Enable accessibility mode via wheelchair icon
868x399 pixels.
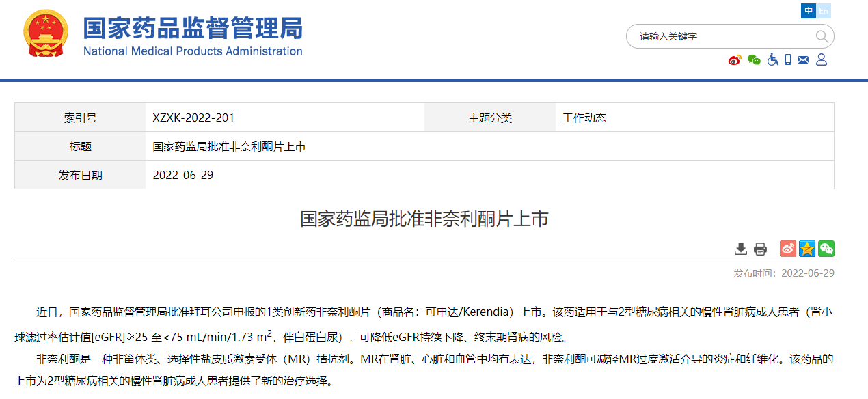pyautogui.click(x=772, y=59)
